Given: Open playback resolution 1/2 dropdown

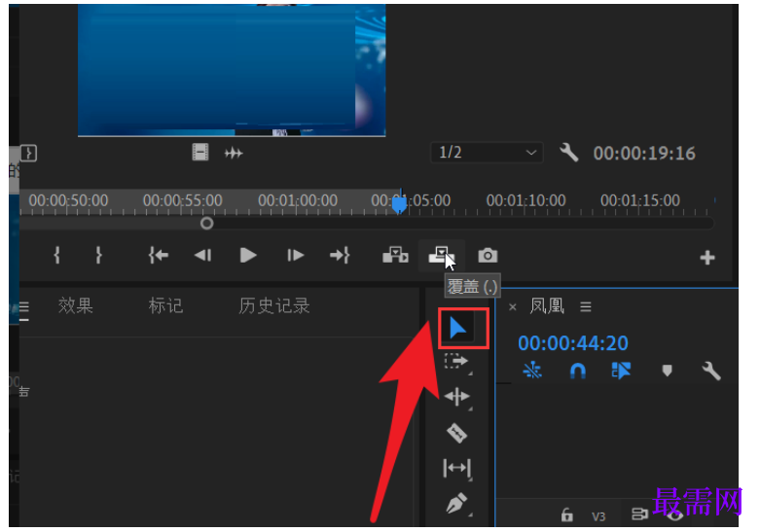Looking at the screenshot, I should [x=487, y=153].
